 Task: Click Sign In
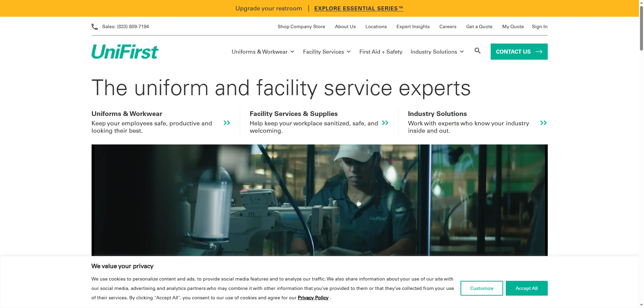539,26
